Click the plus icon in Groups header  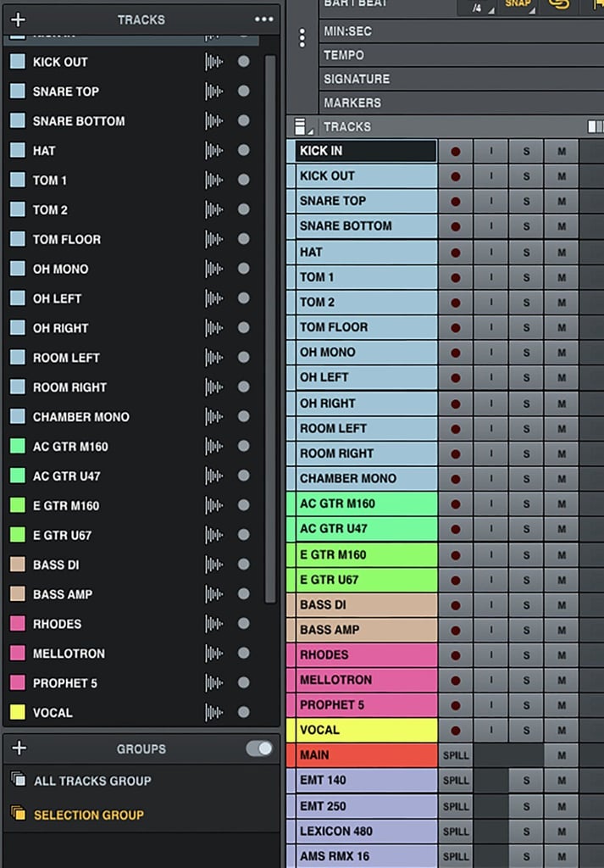click(19, 748)
